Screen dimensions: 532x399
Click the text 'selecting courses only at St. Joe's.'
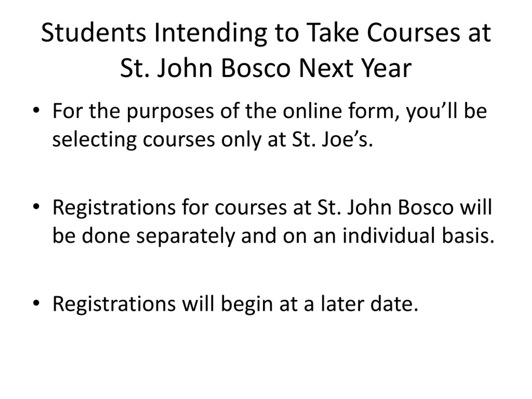213,140
